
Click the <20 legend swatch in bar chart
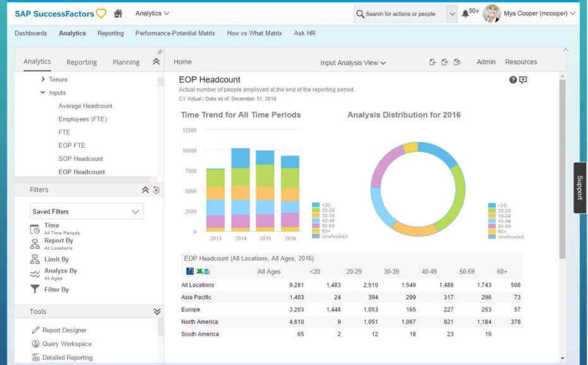[x=316, y=205]
